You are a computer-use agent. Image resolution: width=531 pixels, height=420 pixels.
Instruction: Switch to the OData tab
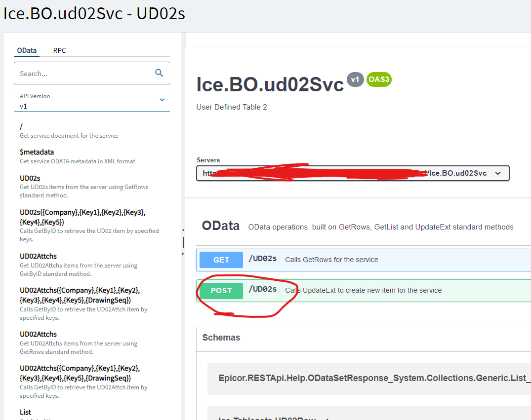coord(27,50)
